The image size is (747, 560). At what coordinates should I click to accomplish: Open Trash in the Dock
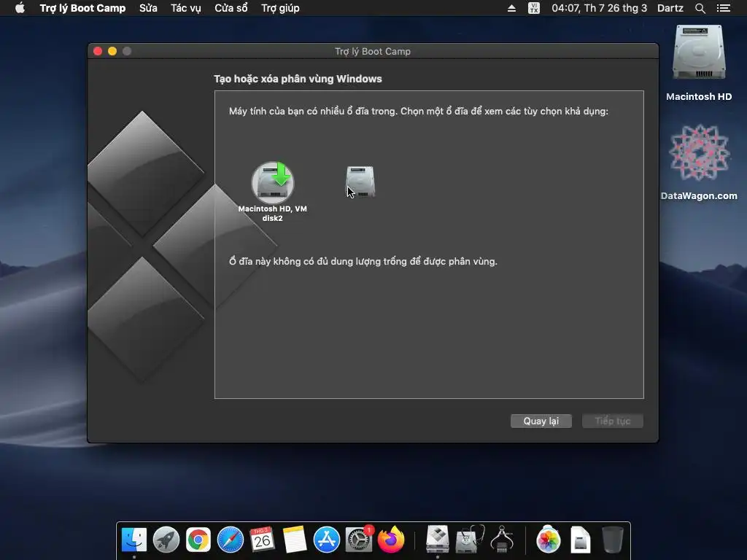pos(613,540)
